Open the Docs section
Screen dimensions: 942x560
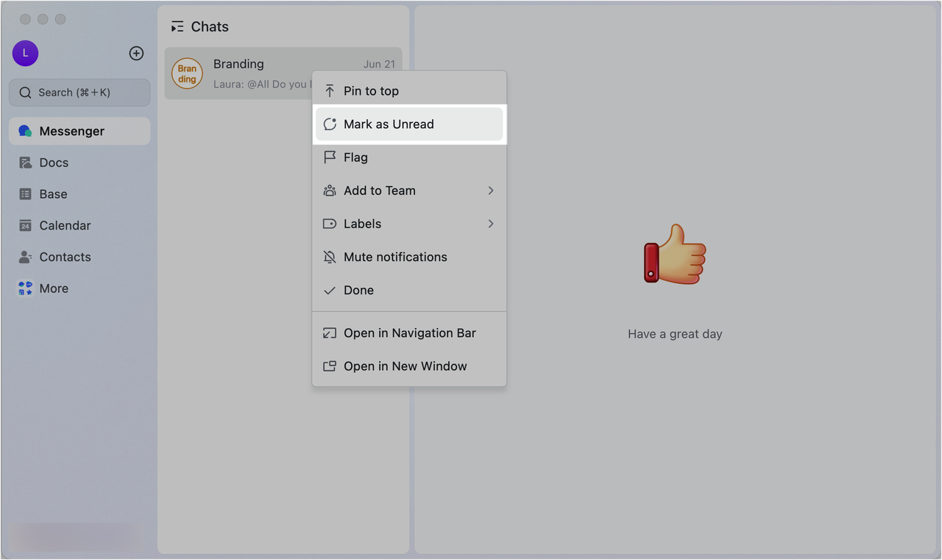52,162
